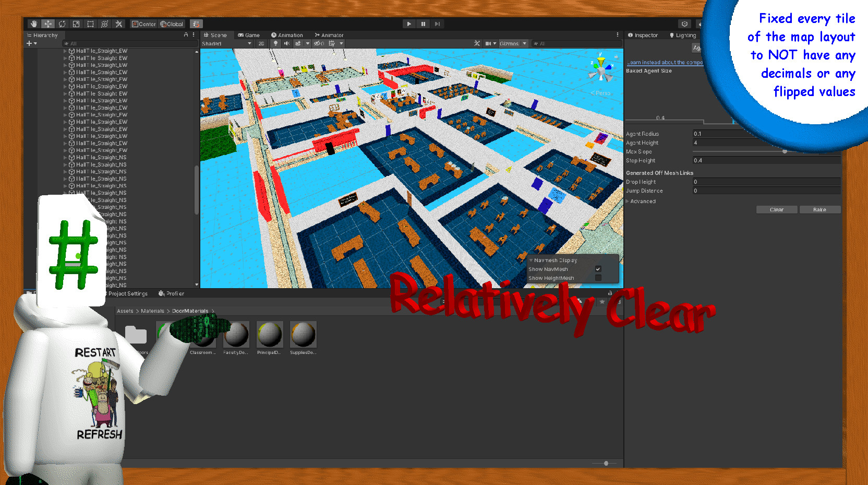Select the Move tool
The height and width of the screenshot is (485, 868).
click(x=48, y=24)
